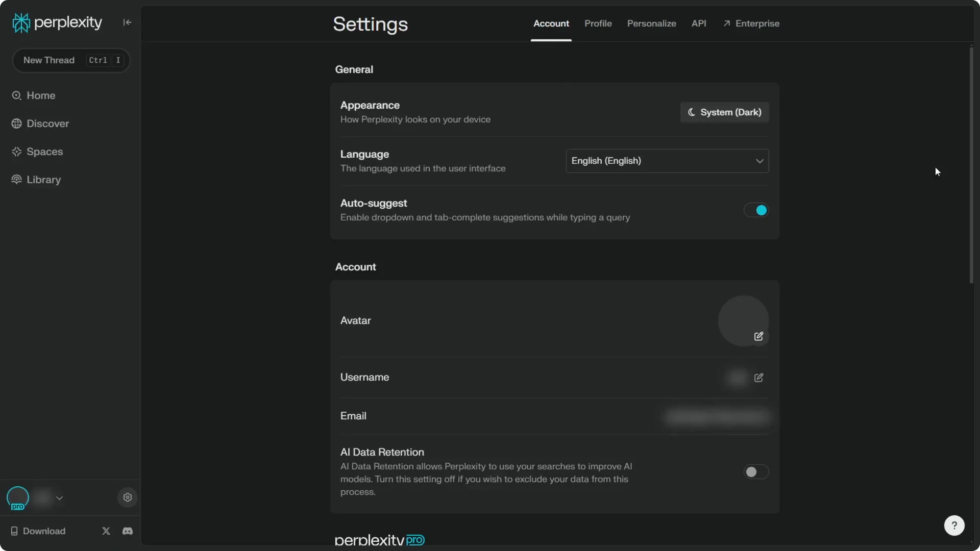The width and height of the screenshot is (980, 551).
Task: Open the Language dropdown
Action: coord(667,161)
